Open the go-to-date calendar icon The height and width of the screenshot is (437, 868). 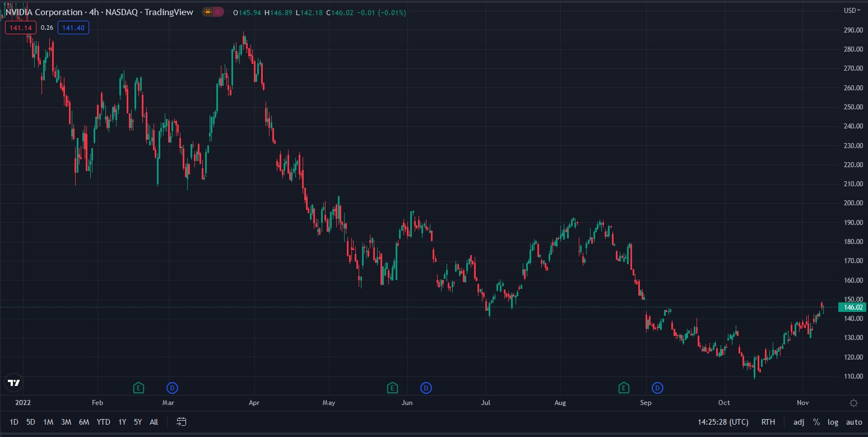coord(181,422)
